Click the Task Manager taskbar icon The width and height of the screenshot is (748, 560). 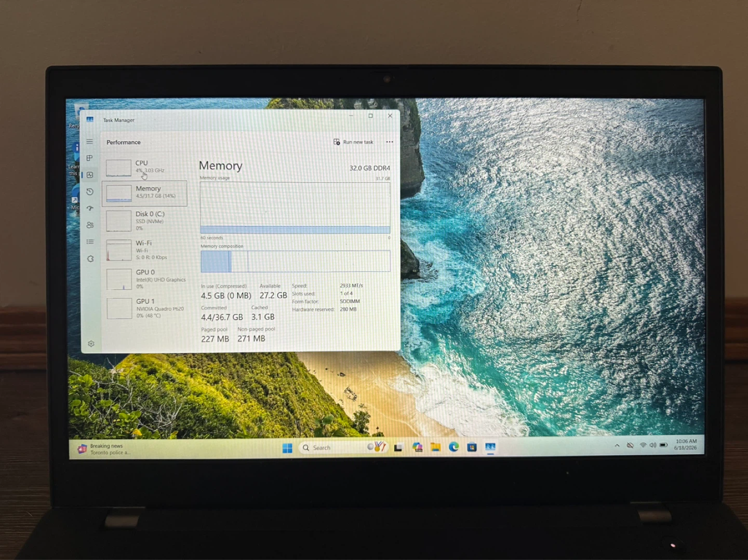(490, 447)
